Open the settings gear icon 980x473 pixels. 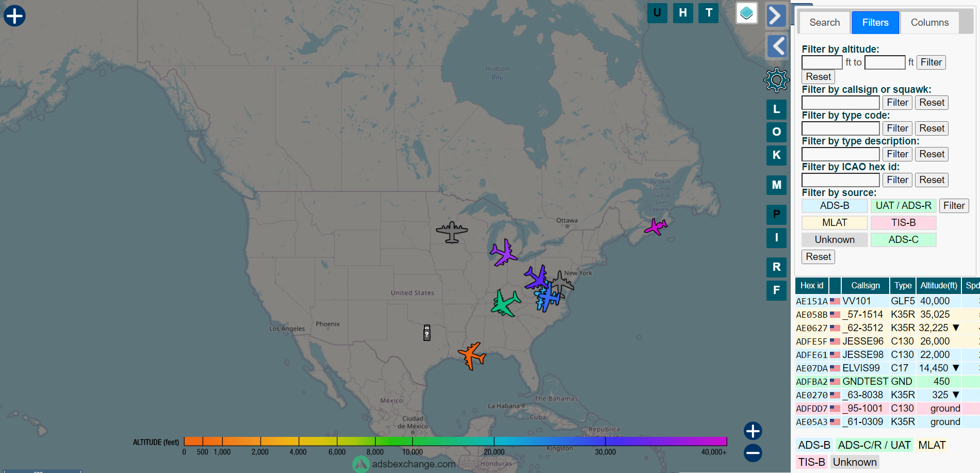pos(776,80)
